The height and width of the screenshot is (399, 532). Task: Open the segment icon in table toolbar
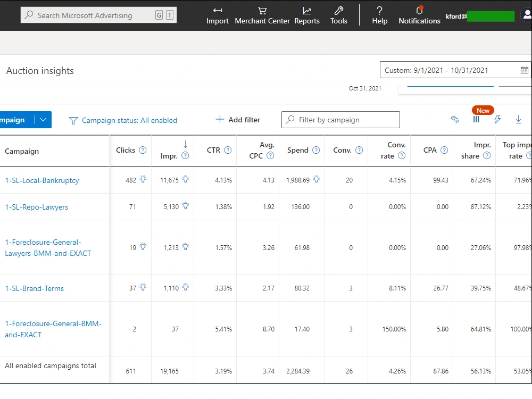[455, 119]
